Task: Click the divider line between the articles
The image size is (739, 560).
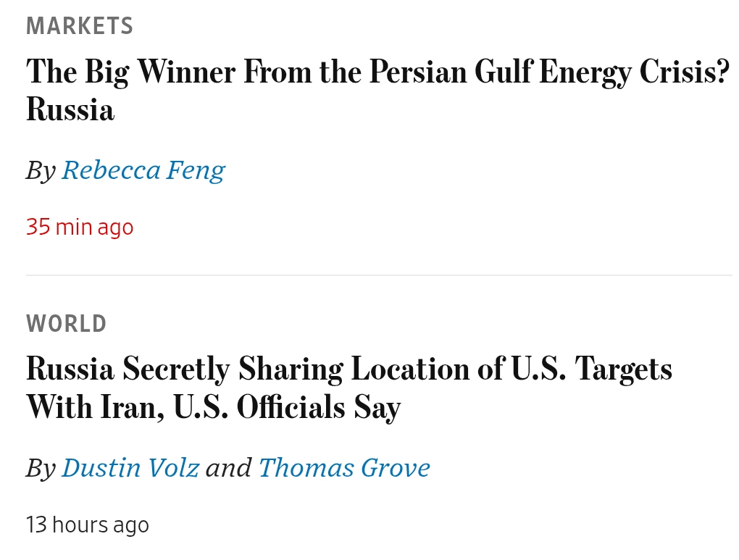Action: [x=379, y=275]
